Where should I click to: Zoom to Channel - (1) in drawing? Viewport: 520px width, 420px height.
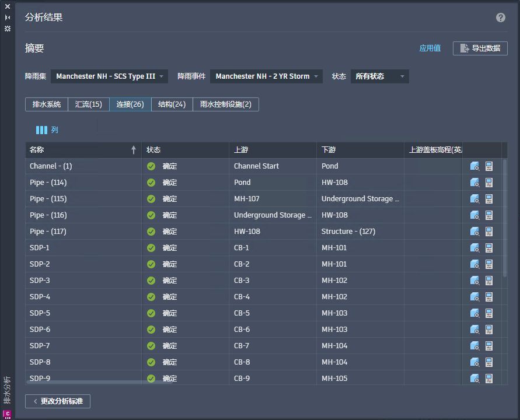pyautogui.click(x=474, y=166)
